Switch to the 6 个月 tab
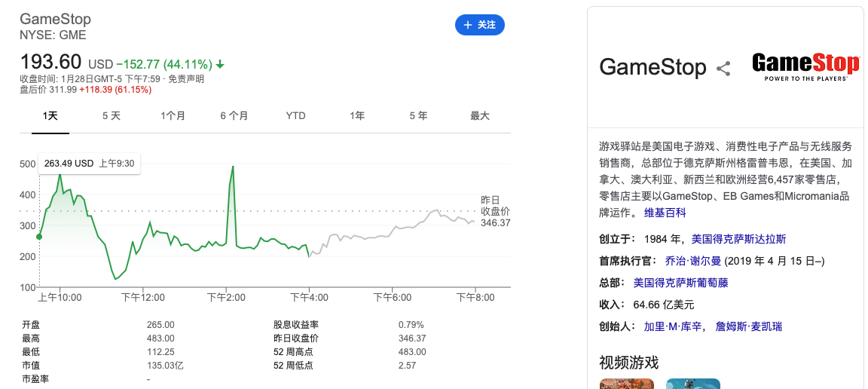The height and width of the screenshot is (389, 868). tap(234, 116)
